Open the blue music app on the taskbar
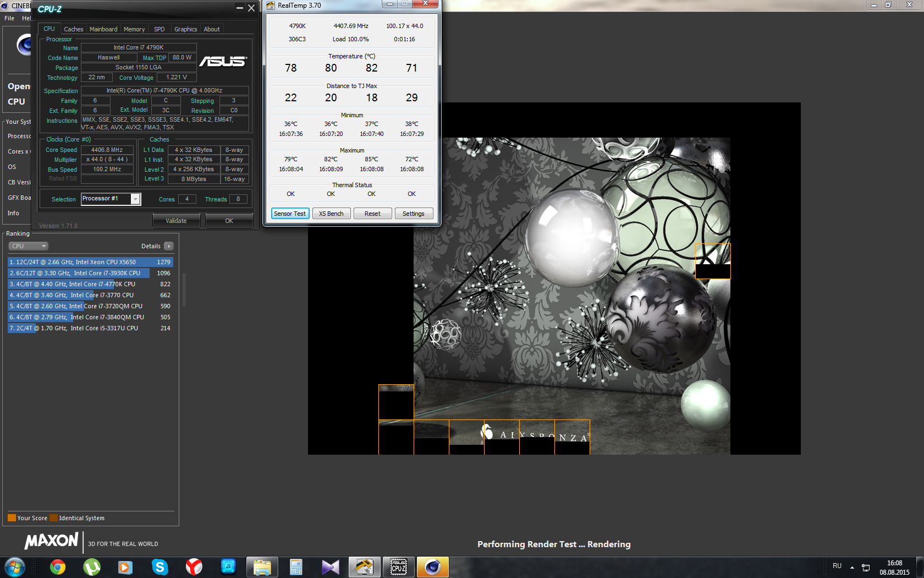This screenshot has height=578, width=924. coord(228,567)
